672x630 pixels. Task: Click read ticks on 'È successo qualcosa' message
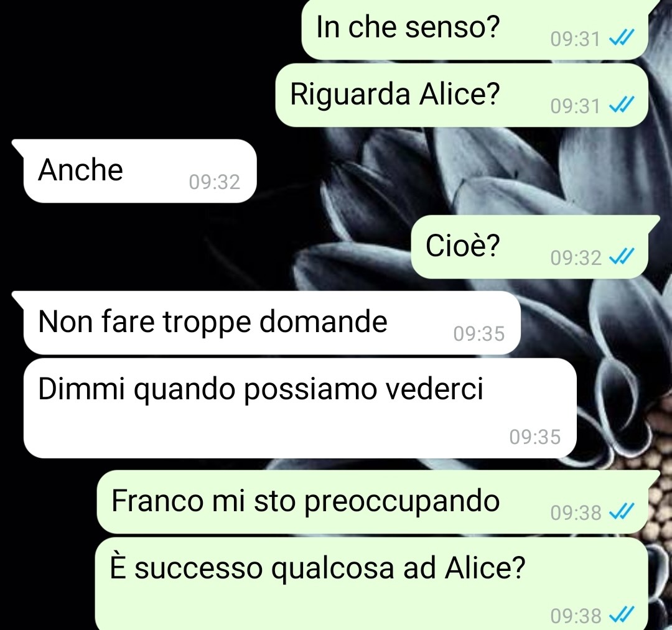coord(621,616)
